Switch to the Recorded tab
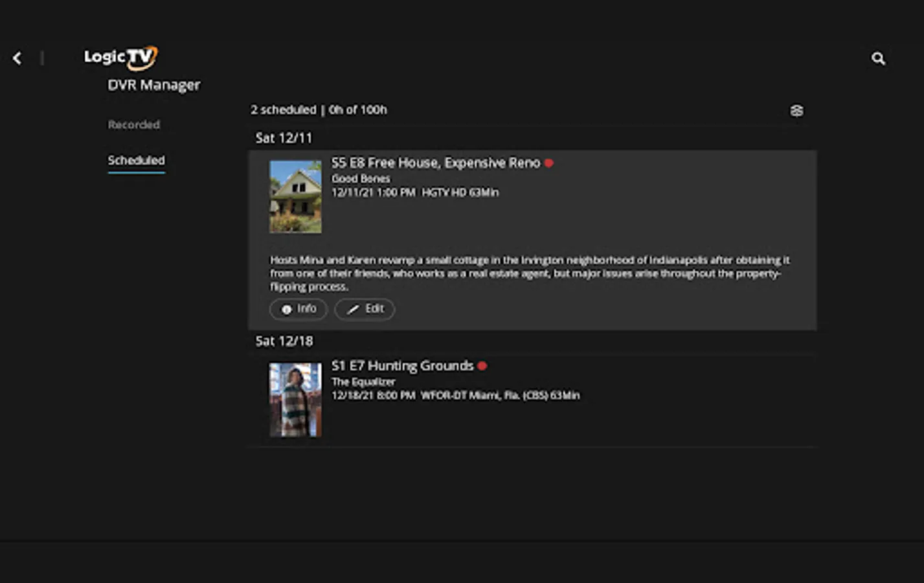The width and height of the screenshot is (924, 583). point(133,124)
